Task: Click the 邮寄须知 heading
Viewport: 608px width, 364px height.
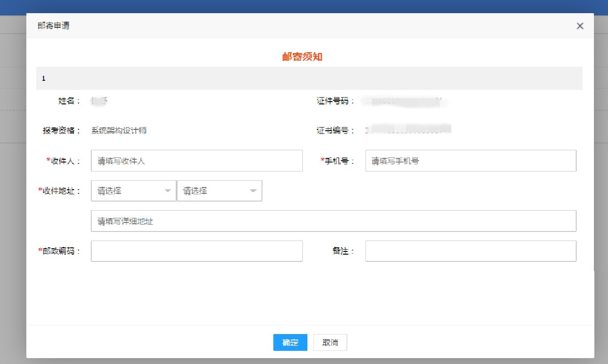Action: [x=302, y=57]
